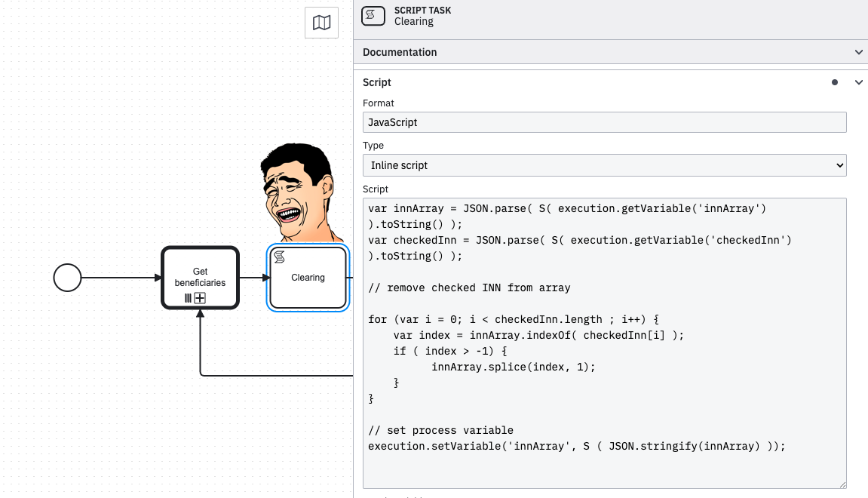Screen dimensions: 868x498
Task: Click the sub-process plus marker on Get beneficiaries
Action: coord(201,298)
